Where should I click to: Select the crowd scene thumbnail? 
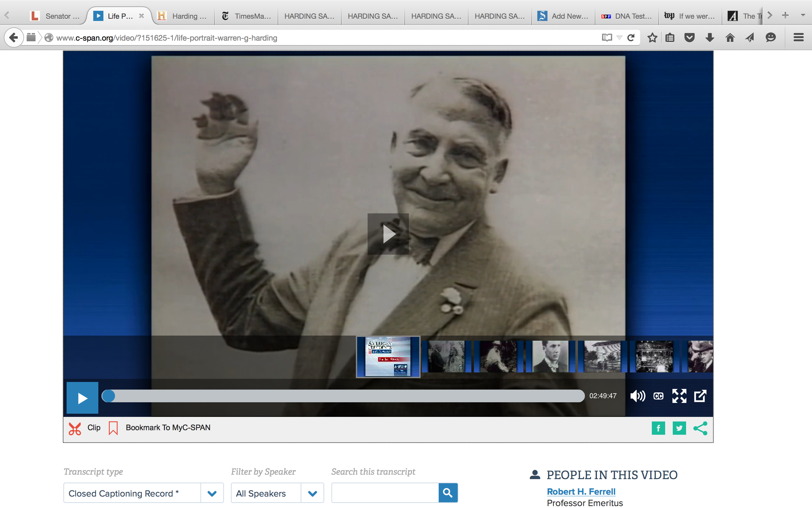tap(654, 357)
